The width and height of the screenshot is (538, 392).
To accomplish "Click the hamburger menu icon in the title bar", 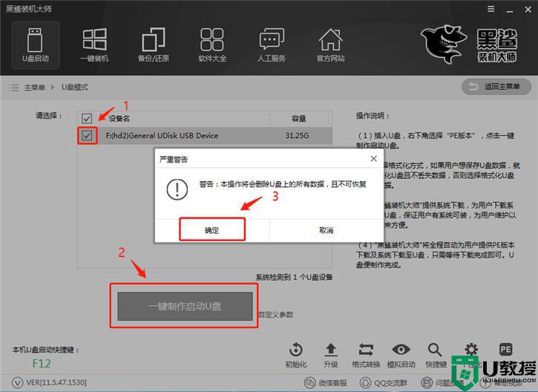I will pos(491,9).
